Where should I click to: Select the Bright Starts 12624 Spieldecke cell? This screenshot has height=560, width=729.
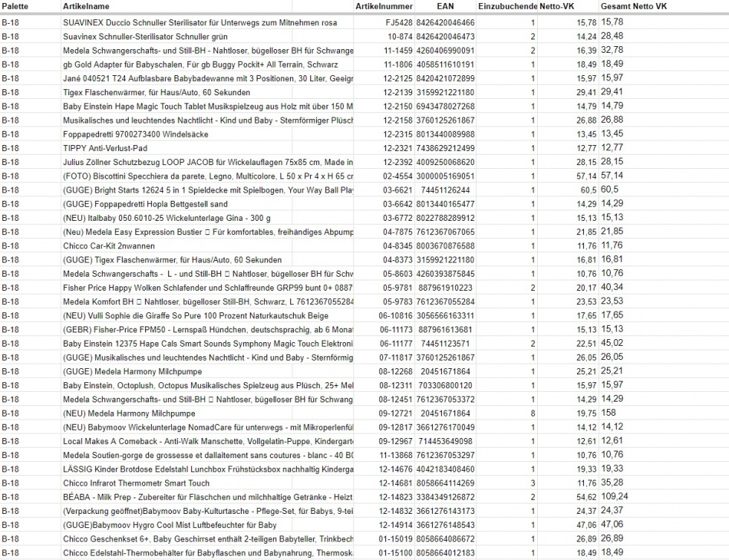(x=208, y=190)
